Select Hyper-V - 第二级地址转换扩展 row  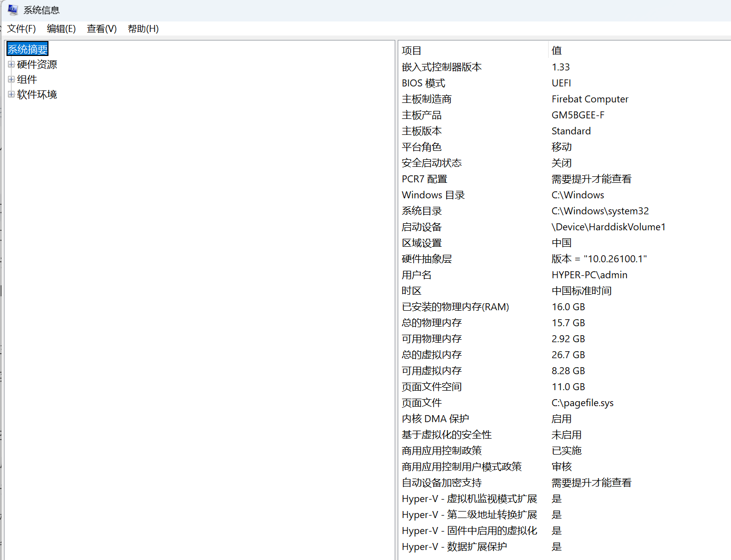(x=565, y=515)
